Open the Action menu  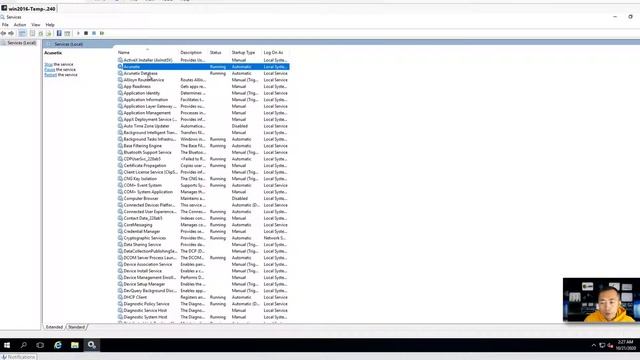[x=20, y=25]
